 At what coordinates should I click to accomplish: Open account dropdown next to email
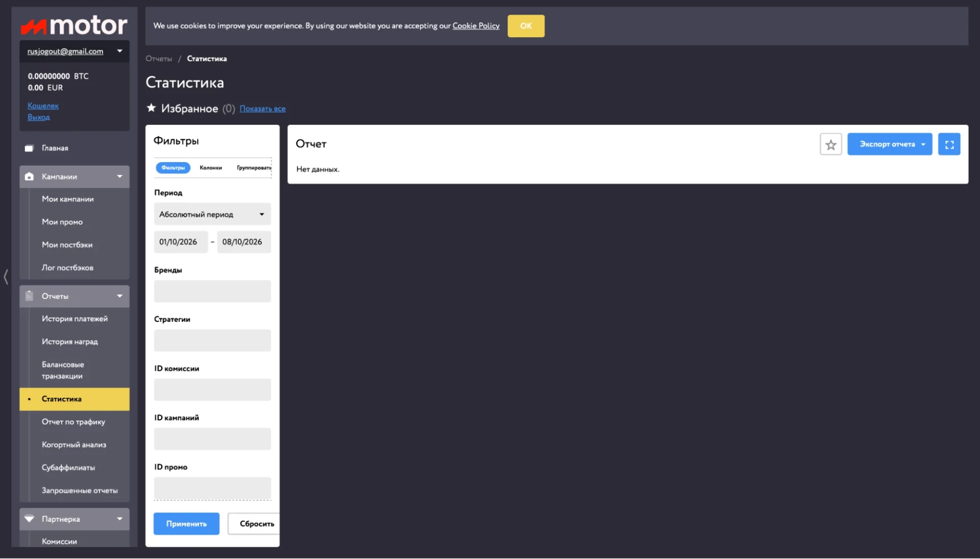[119, 51]
